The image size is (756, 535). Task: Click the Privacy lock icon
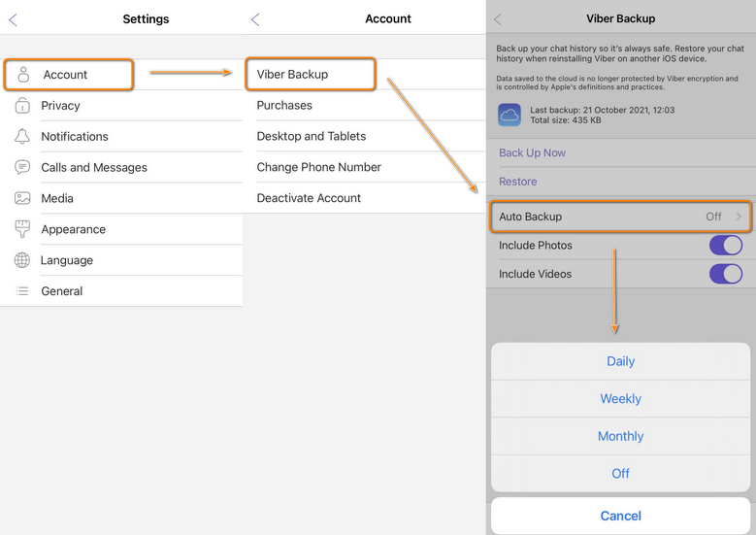coord(22,105)
